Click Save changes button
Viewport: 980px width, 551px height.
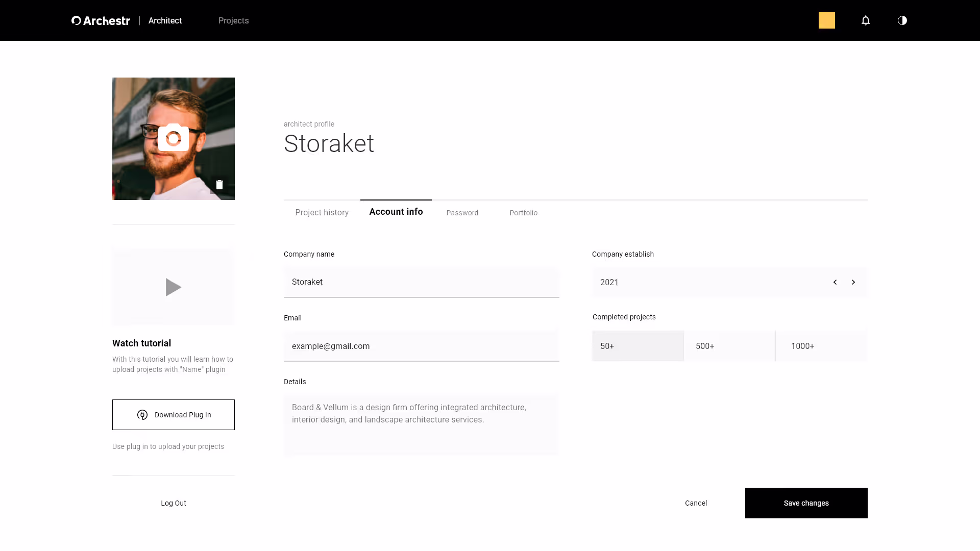tap(806, 503)
